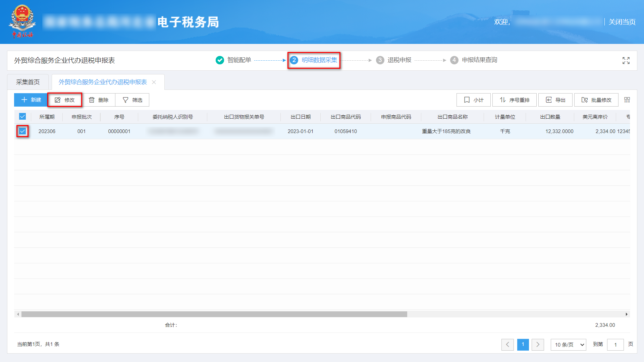Uncheck the row checkbox for 202306
This screenshot has width=644, height=362.
22,131
